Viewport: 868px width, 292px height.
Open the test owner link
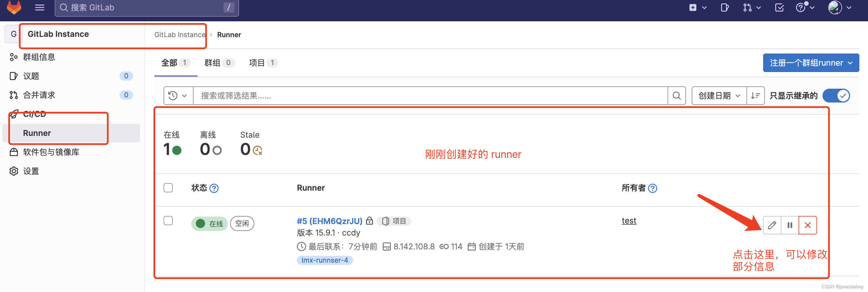point(629,221)
